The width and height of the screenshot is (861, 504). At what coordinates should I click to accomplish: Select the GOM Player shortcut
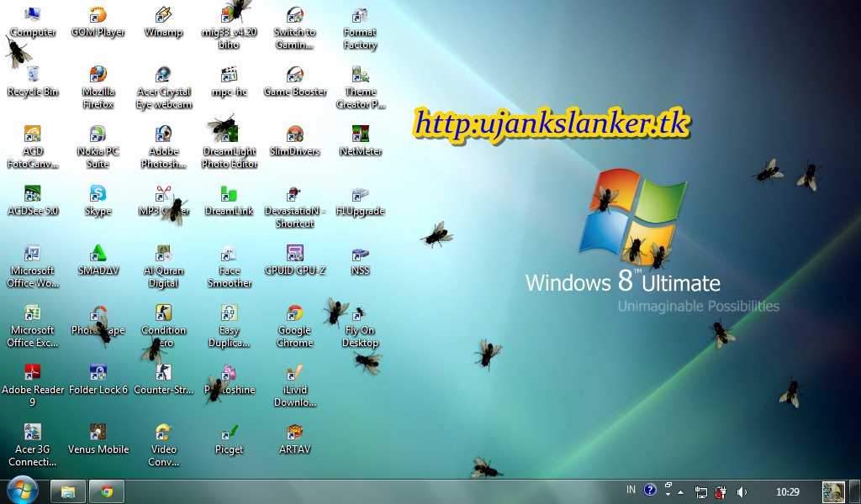[x=98, y=22]
